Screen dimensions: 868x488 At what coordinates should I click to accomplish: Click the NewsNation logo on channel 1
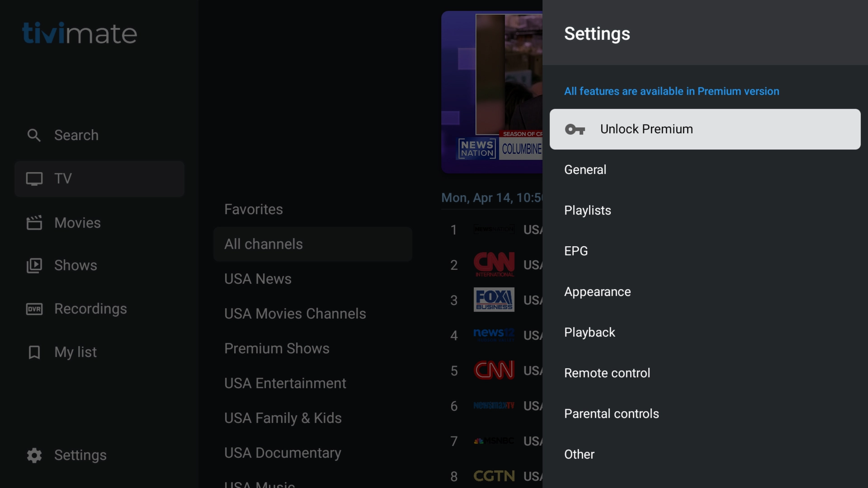494,229
